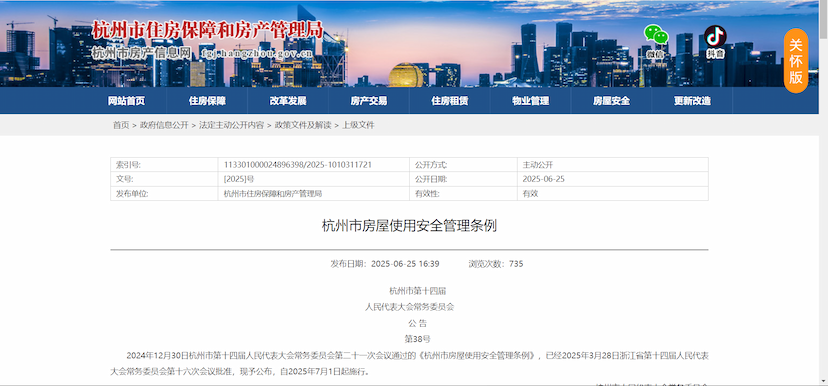This screenshot has width=828, height=386.
Task: Select the index number 113301000024896398/2025-1010311721
Action: (297, 165)
